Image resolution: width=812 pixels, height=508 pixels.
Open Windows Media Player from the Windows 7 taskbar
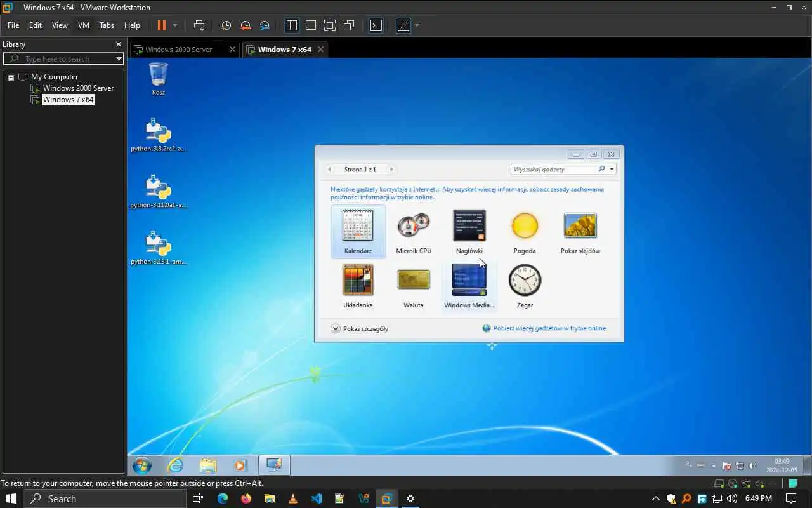tap(240, 465)
